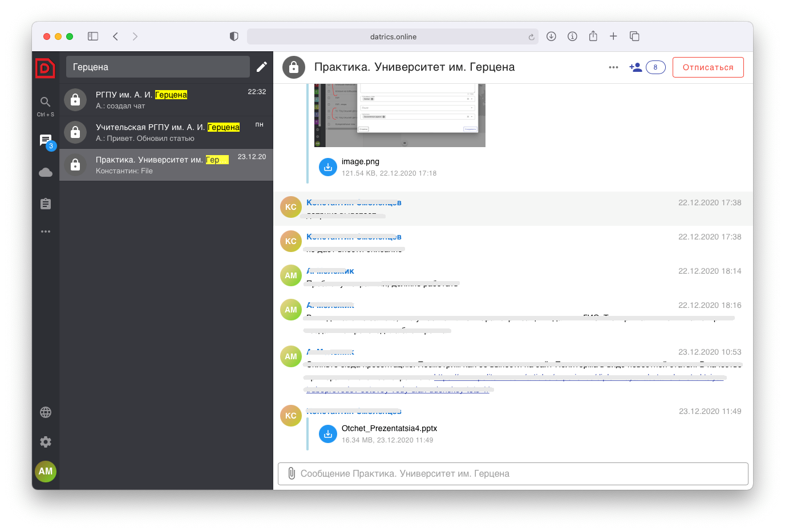
Task: Select Учительская РГПУ chat
Action: (x=166, y=132)
